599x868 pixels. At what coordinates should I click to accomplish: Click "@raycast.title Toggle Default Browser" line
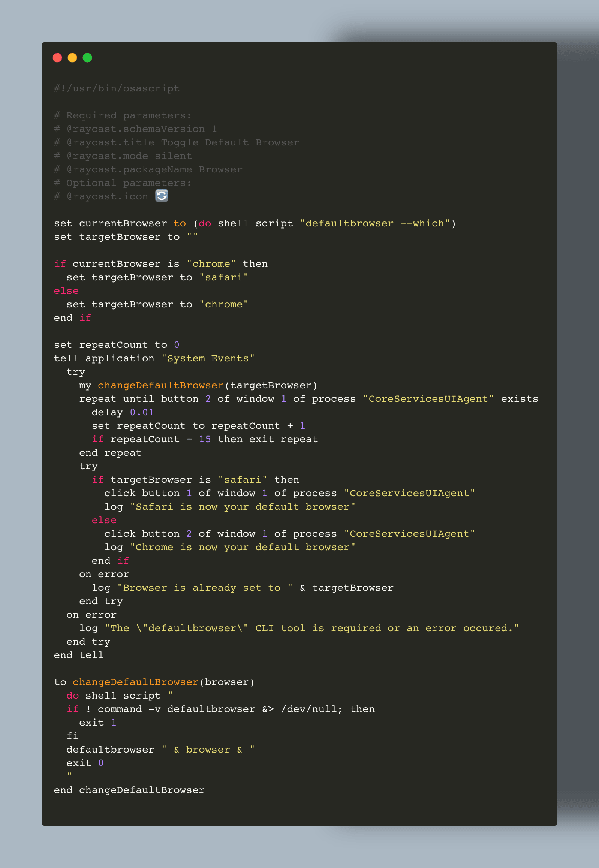[x=177, y=142]
